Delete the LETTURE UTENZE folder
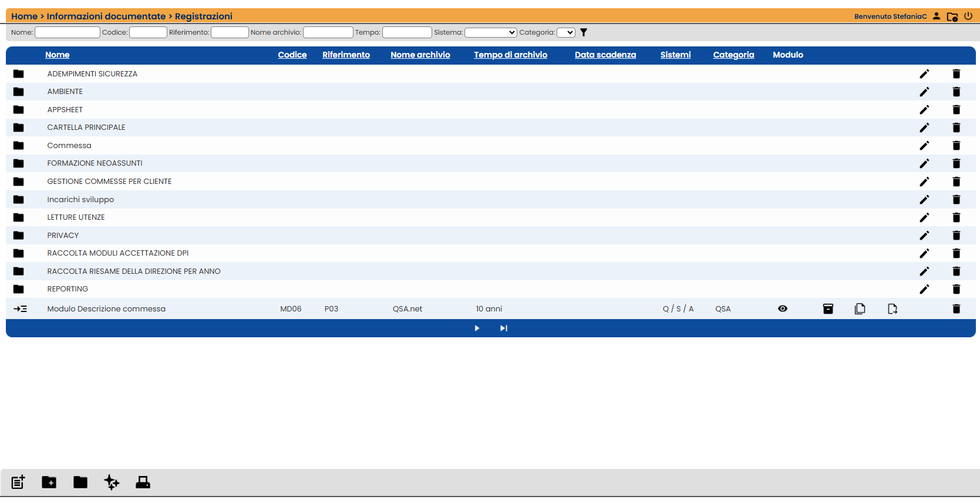 click(956, 217)
